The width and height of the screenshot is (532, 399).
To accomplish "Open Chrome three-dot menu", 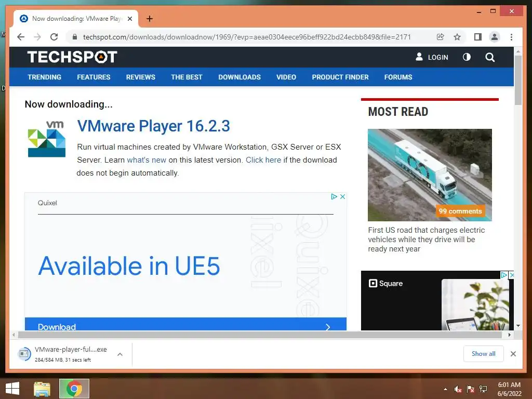I will click(511, 37).
